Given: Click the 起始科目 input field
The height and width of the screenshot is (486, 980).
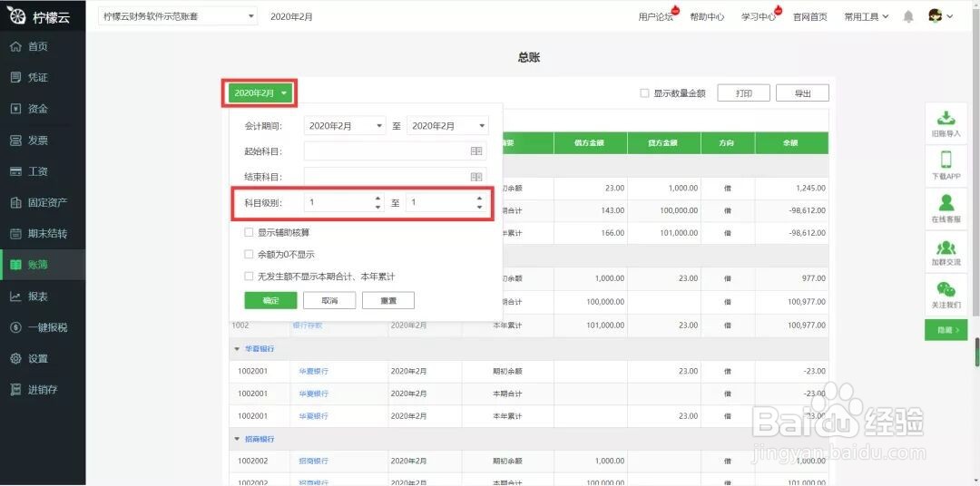Looking at the screenshot, I should click(x=396, y=151).
